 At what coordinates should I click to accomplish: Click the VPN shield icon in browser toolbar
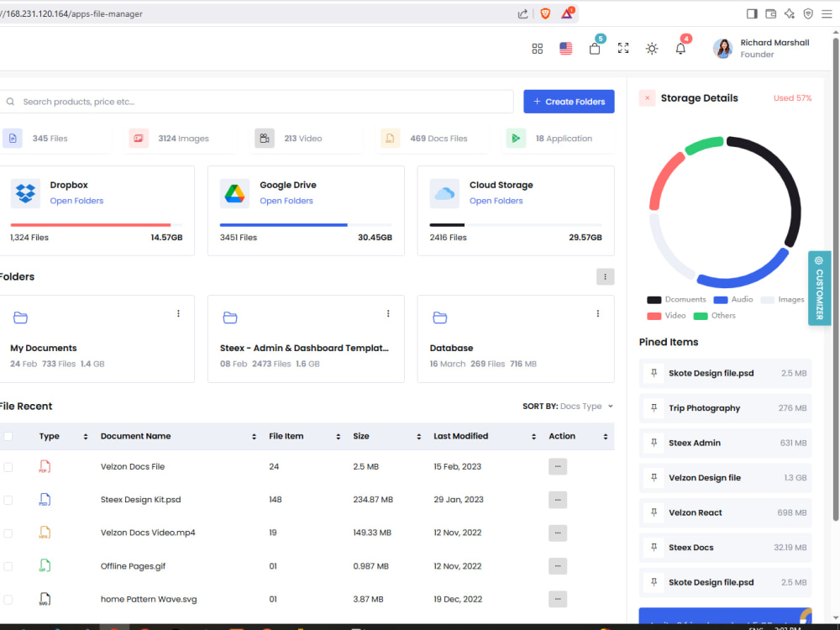808,14
